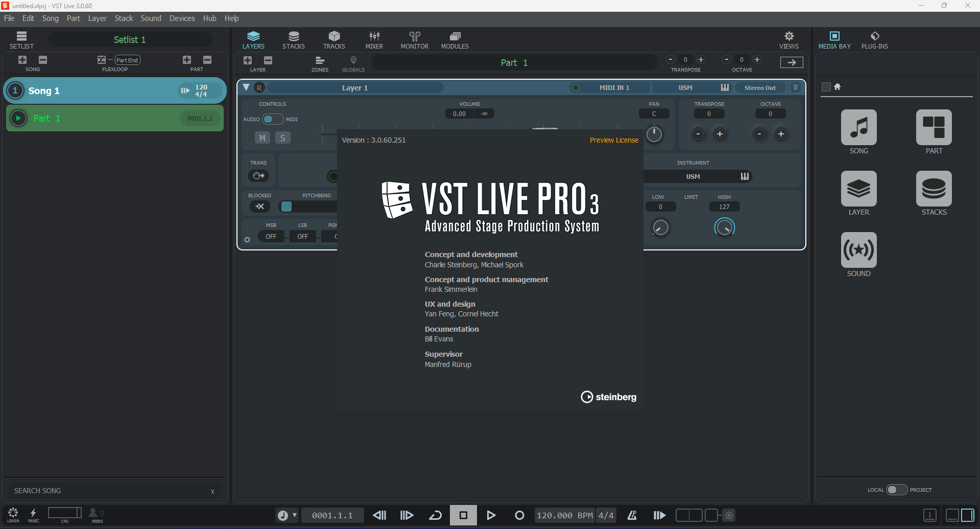Click the Panic lightning icon
The height and width of the screenshot is (529, 980).
click(x=33, y=515)
